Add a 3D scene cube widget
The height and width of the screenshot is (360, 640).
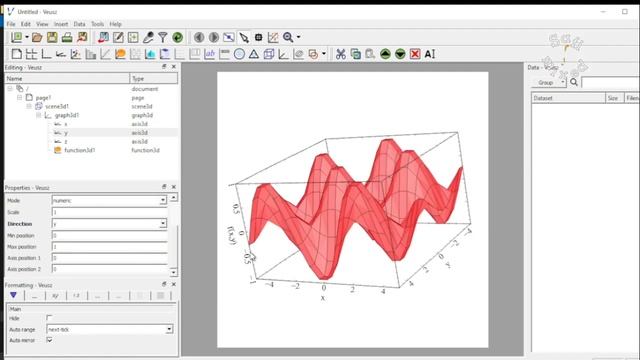pos(269,54)
